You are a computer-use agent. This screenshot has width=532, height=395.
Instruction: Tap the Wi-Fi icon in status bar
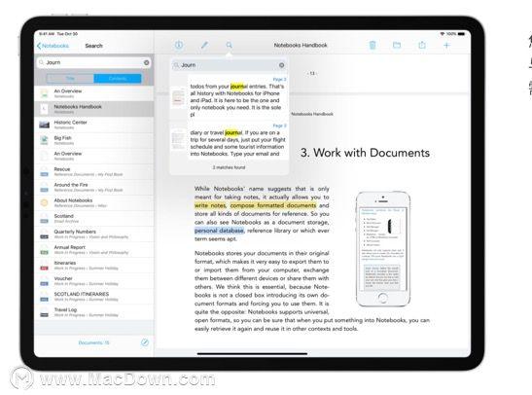tap(443, 34)
